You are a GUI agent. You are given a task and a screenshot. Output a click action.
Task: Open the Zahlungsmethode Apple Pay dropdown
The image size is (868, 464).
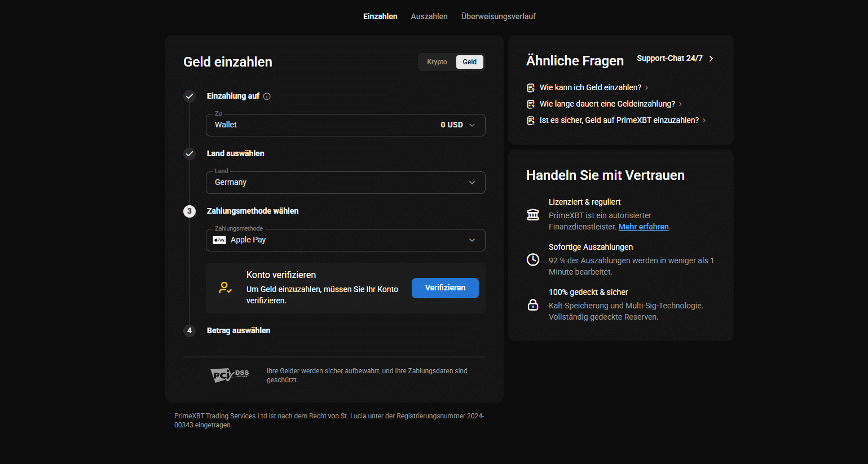346,240
